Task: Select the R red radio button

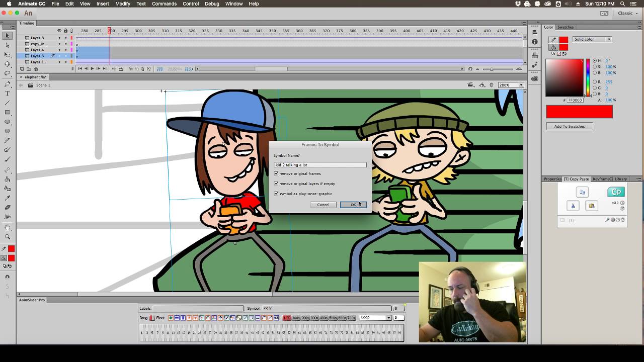Action: (x=595, y=81)
